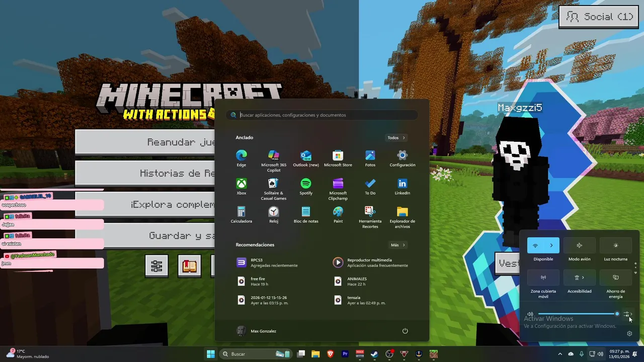Open weather widget 17°C Mayorm. nublado
644x362 pixels.
click(28, 354)
